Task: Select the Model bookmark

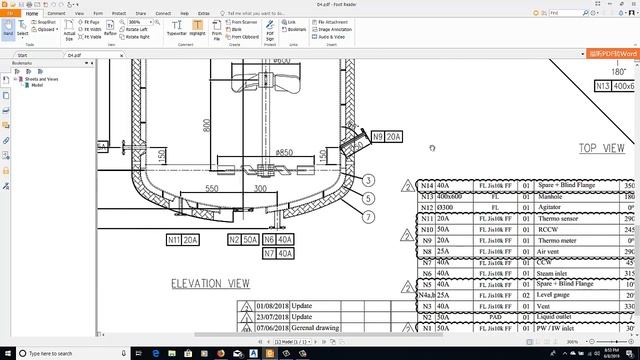Action: point(37,85)
